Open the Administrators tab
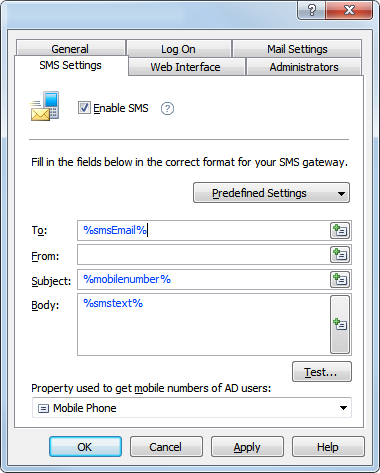Viewport: 380px width, 473px height. [304, 67]
